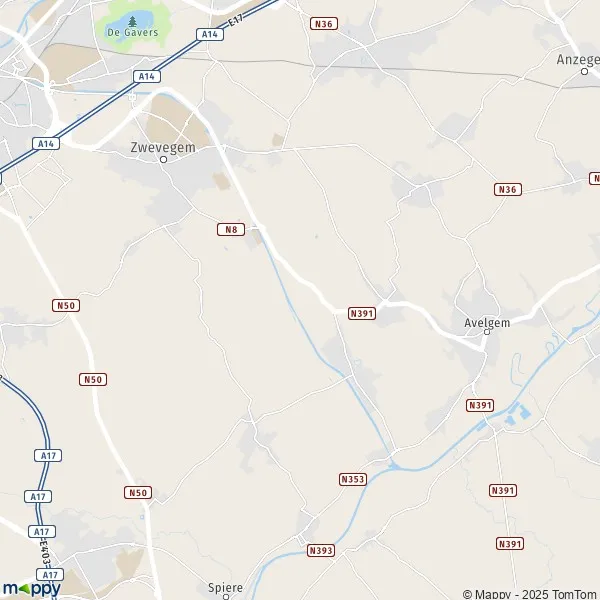
Task: Click the De Gavers park tree icon
Action: [x=132, y=21]
